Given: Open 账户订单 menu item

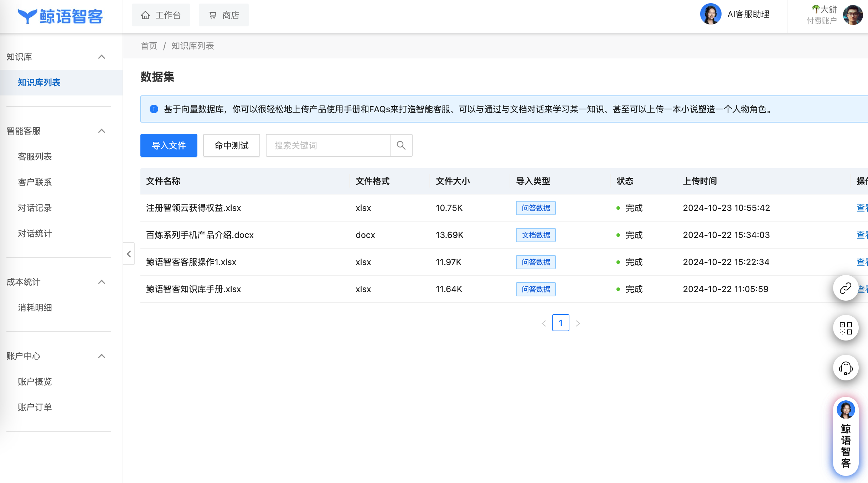Looking at the screenshot, I should click(x=35, y=407).
